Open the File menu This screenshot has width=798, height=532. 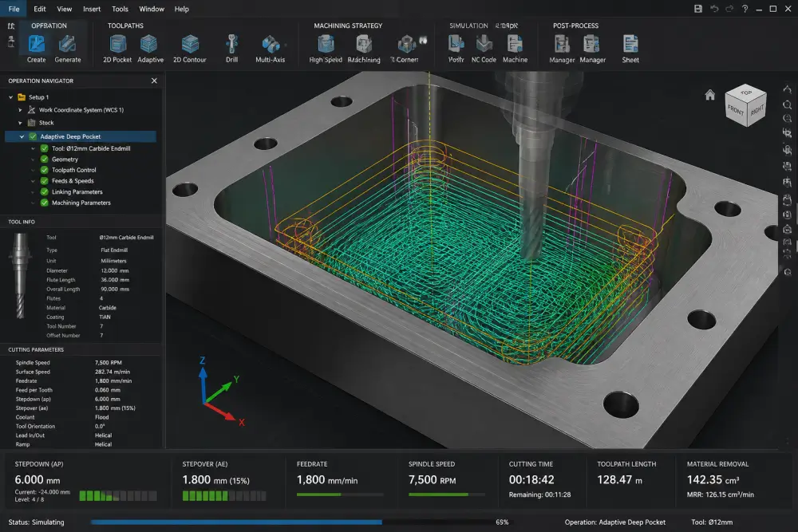tap(14, 9)
